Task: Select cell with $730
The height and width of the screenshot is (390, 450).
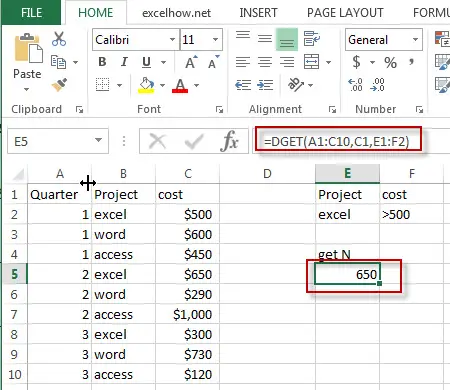Action: (x=188, y=354)
